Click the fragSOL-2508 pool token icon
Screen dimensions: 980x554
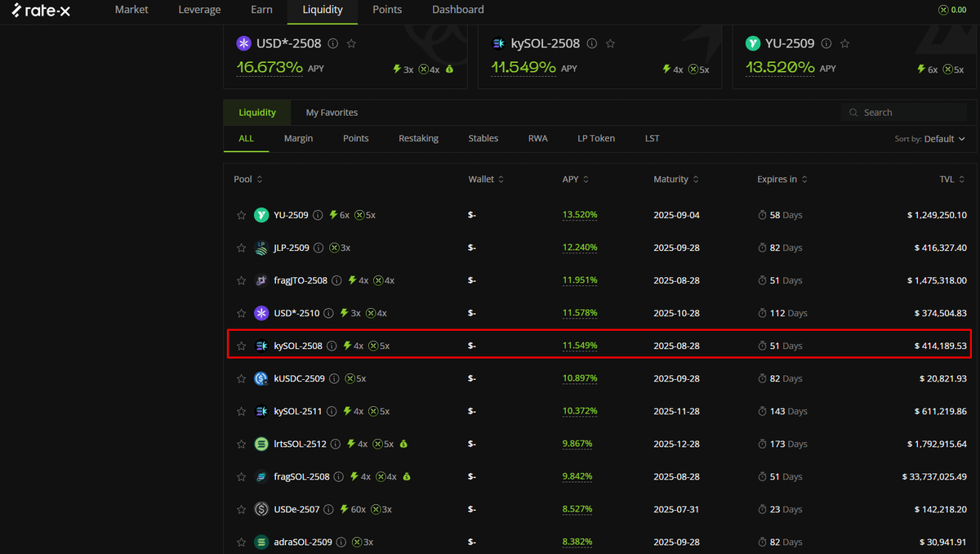pos(261,476)
